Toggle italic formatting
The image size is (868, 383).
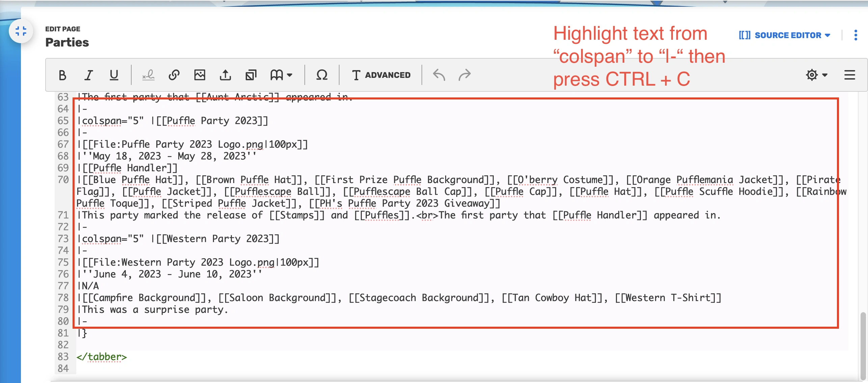point(88,75)
